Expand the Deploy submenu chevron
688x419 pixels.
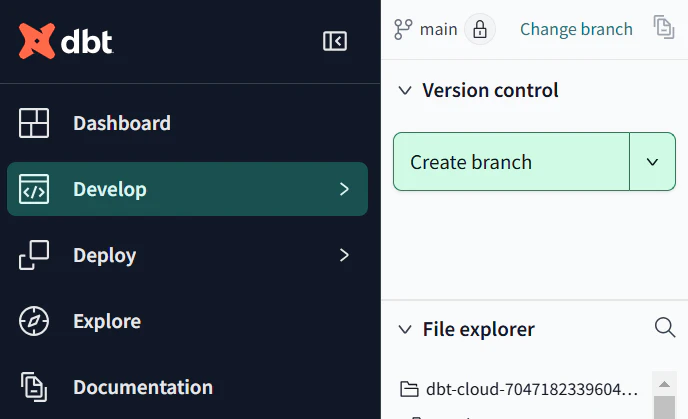[x=344, y=255]
